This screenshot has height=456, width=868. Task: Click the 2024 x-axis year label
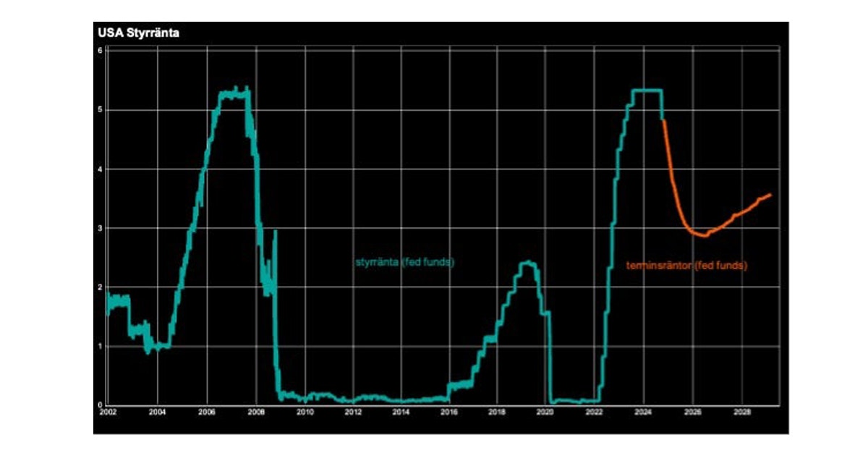(643, 413)
